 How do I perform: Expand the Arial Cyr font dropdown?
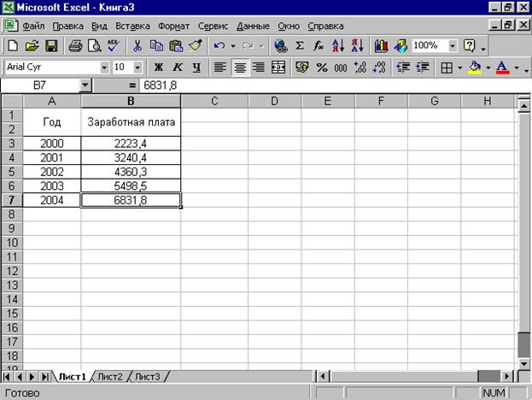pos(104,68)
